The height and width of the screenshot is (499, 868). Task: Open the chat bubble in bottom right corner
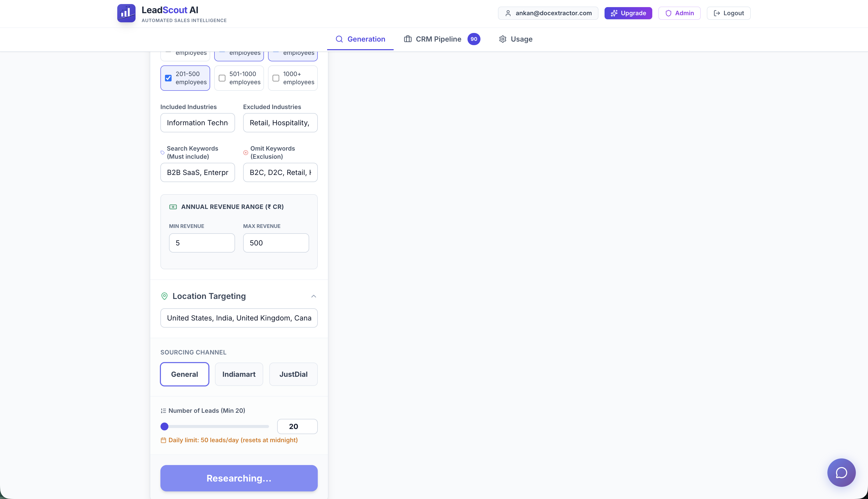[x=842, y=473]
